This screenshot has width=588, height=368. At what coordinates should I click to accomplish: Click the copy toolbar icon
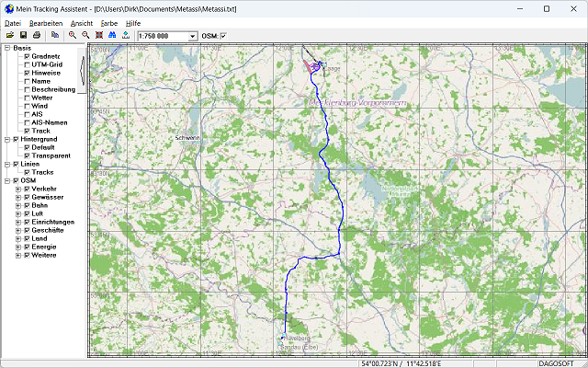point(54,35)
